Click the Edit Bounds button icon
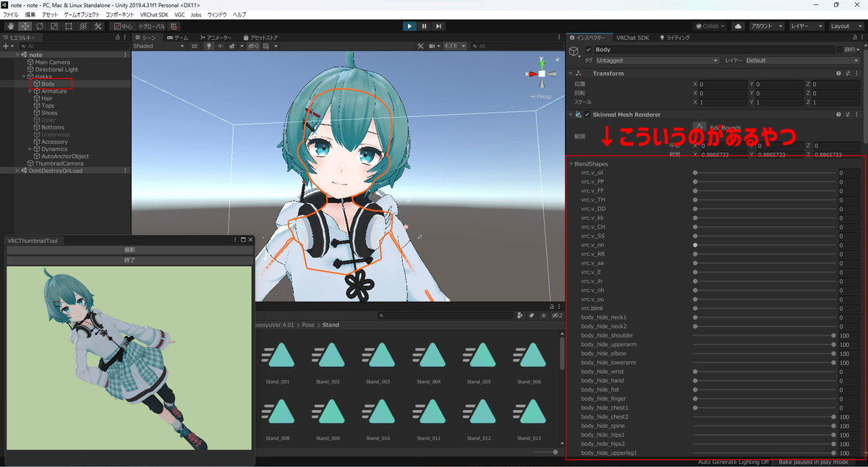This screenshot has height=467, width=868. (699, 127)
